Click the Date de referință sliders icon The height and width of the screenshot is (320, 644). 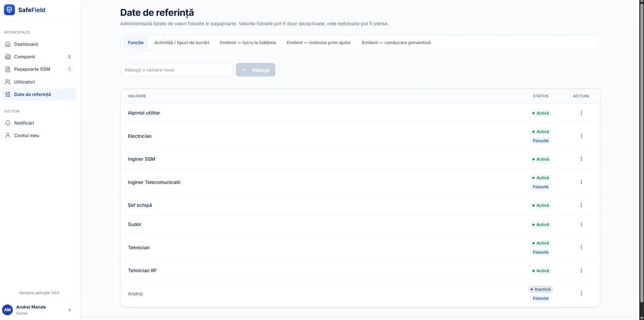[x=8, y=94]
